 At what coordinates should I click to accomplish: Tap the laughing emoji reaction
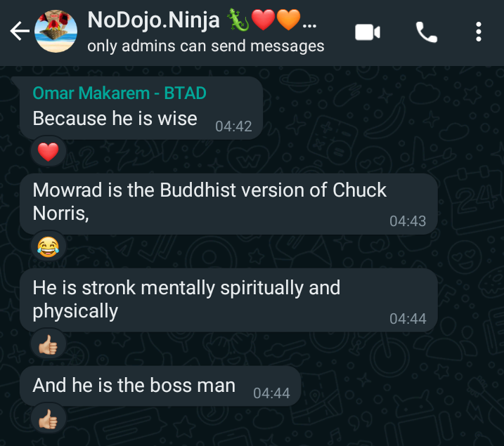[49, 247]
